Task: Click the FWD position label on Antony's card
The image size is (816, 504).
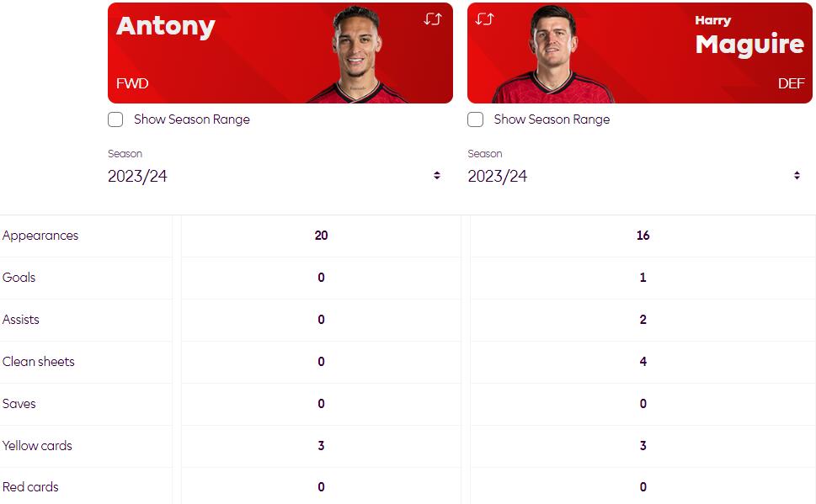Action: [x=132, y=84]
